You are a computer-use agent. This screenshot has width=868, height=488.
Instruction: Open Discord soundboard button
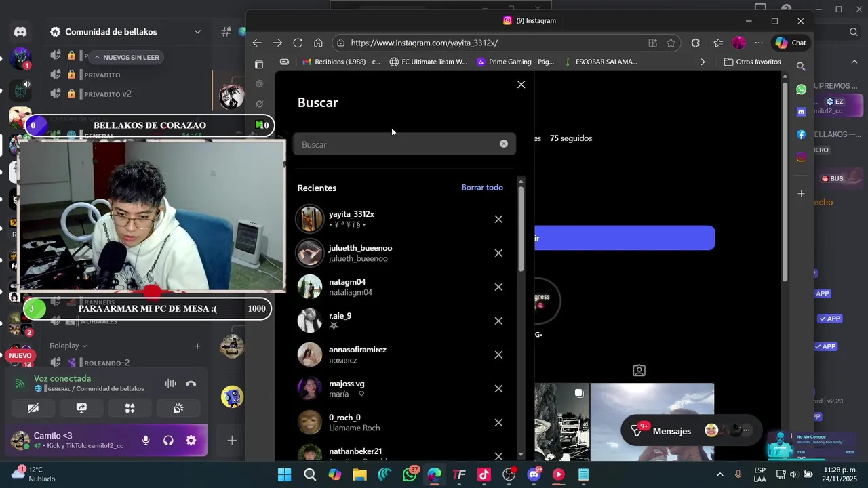pos(178,408)
